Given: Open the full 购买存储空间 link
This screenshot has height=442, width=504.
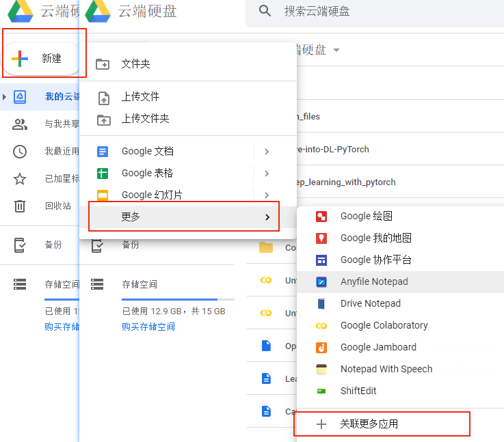Looking at the screenshot, I should click(x=148, y=327).
